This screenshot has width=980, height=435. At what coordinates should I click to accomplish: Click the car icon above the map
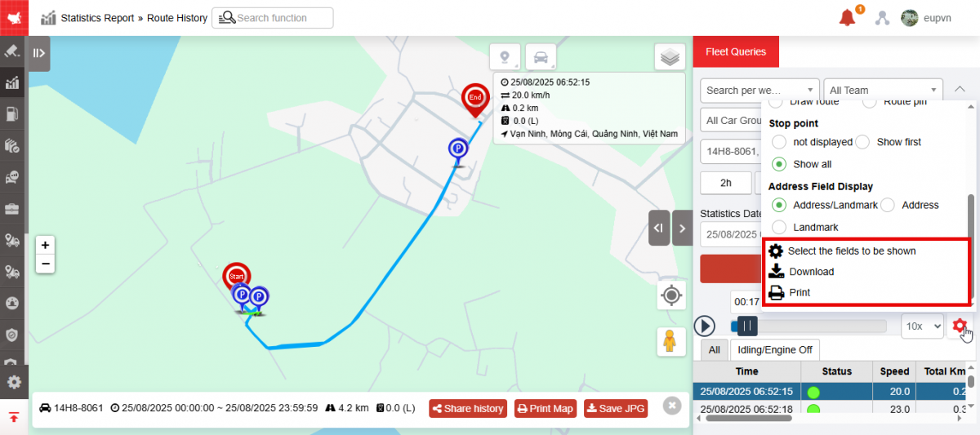[541, 57]
